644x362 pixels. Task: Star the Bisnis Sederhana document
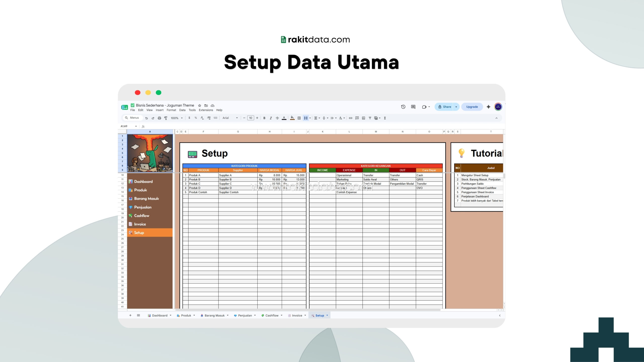tap(199, 106)
